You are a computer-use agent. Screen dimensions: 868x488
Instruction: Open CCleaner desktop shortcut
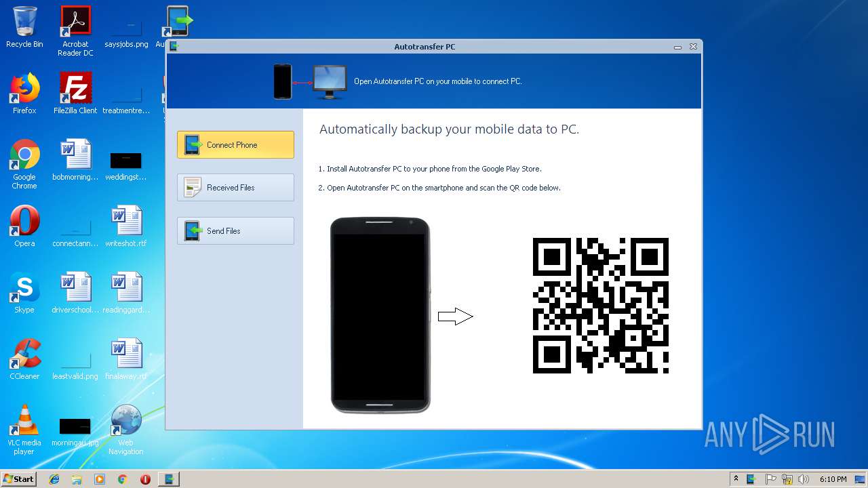coord(24,359)
